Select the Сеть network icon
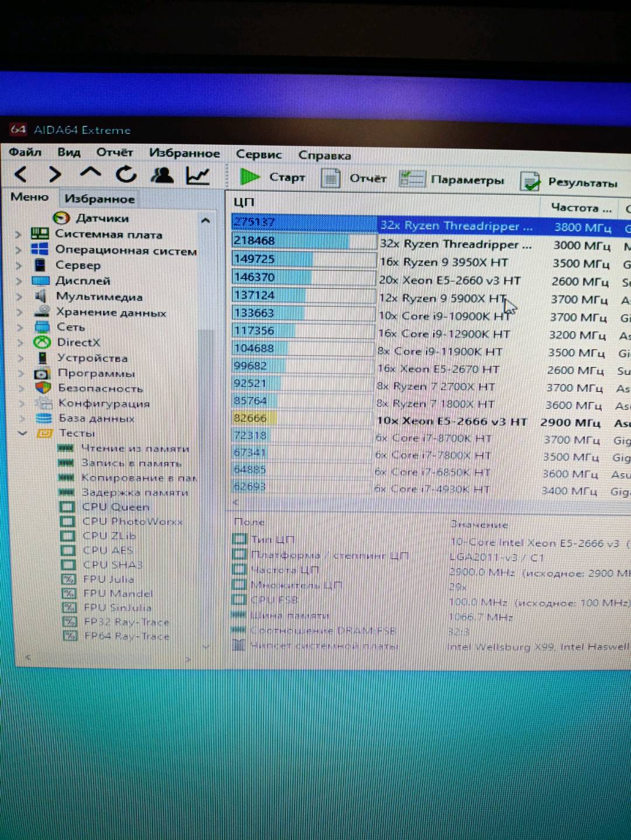The image size is (631, 840). (x=42, y=327)
